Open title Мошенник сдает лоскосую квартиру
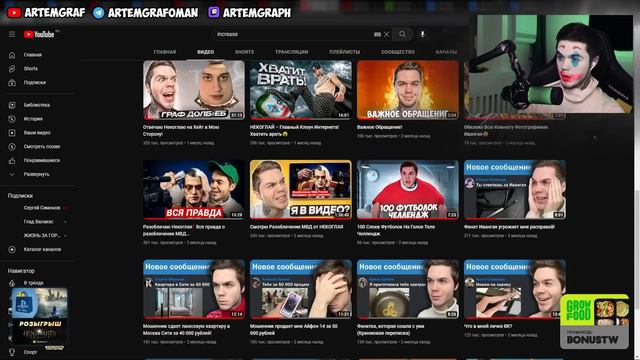Screen dimensions: 640x360 [186, 330]
